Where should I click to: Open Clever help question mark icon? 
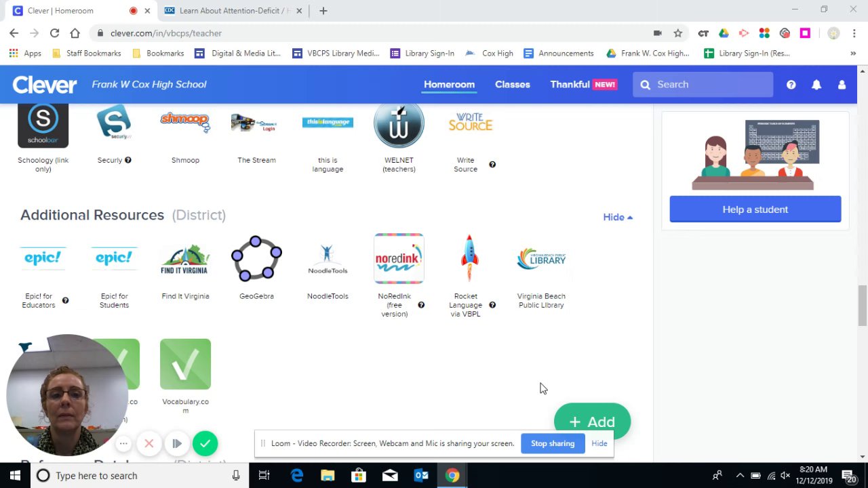tap(791, 85)
